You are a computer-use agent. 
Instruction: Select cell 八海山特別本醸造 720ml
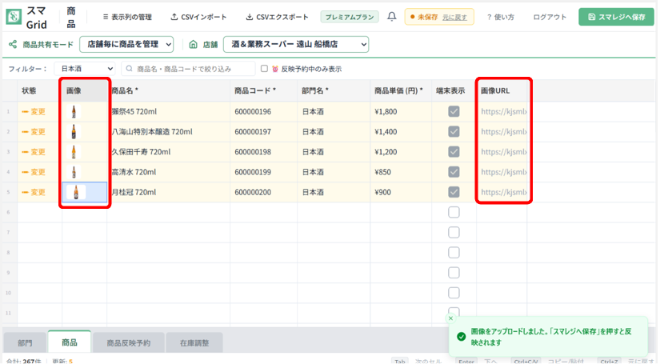[x=168, y=131]
